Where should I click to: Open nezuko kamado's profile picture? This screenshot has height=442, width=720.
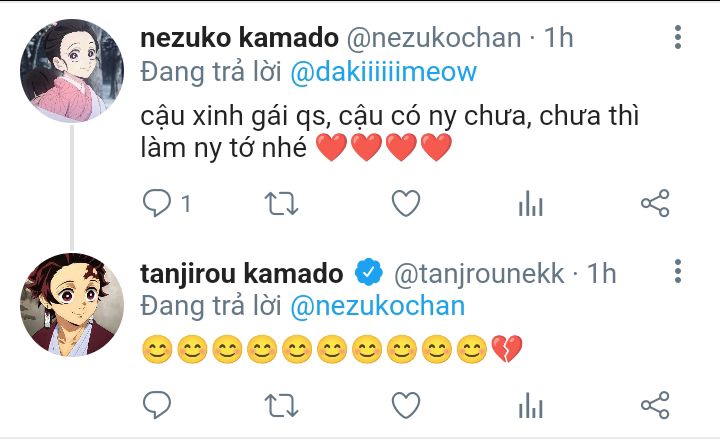pos(71,68)
